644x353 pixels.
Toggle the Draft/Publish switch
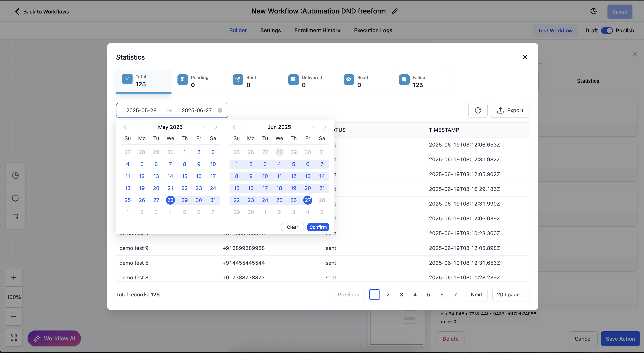607,31
